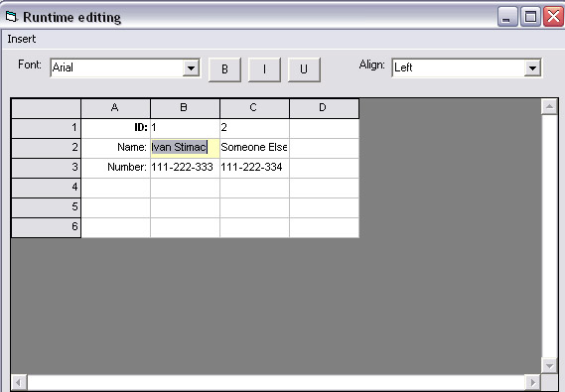The image size is (565, 392).
Task: Toggle italic with the I button
Action: click(x=264, y=69)
